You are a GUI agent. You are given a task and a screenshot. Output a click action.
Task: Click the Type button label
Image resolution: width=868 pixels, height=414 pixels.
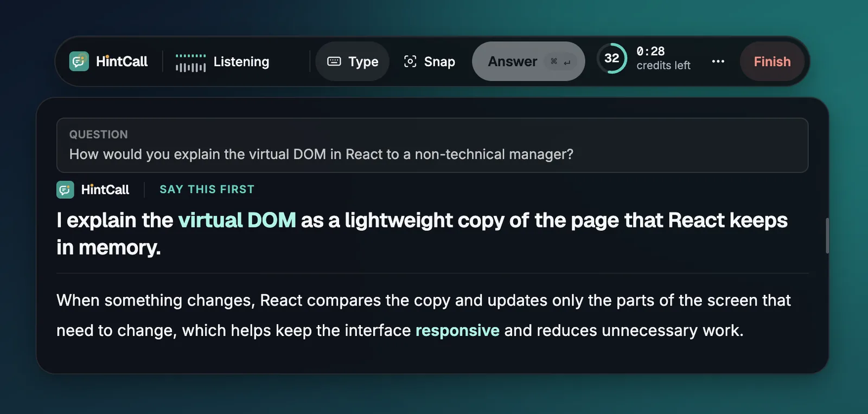point(363,62)
